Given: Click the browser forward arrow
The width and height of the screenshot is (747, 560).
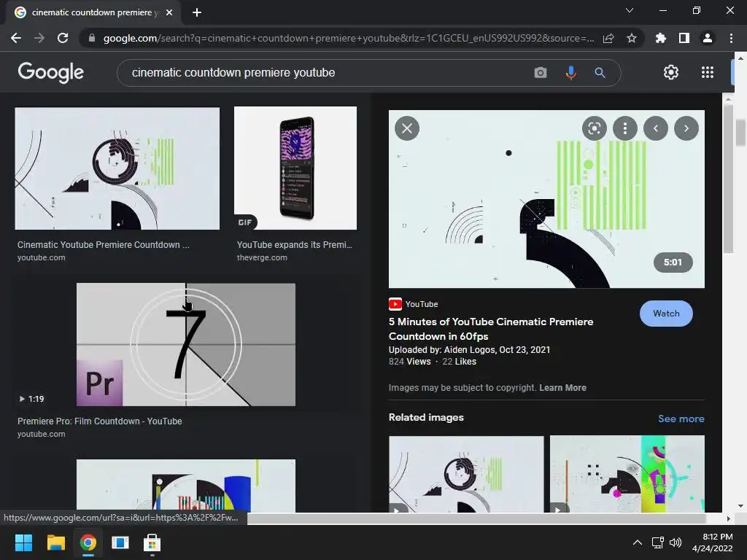Looking at the screenshot, I should point(39,38).
